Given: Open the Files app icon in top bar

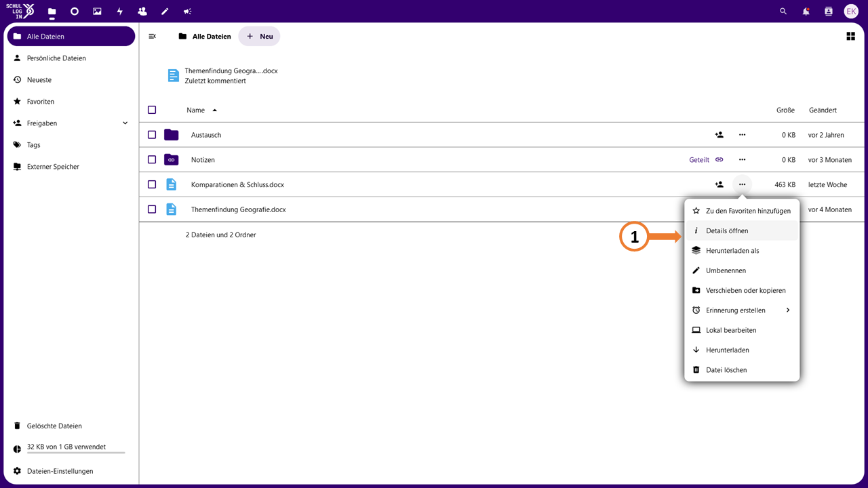Looking at the screenshot, I should pos(52,12).
